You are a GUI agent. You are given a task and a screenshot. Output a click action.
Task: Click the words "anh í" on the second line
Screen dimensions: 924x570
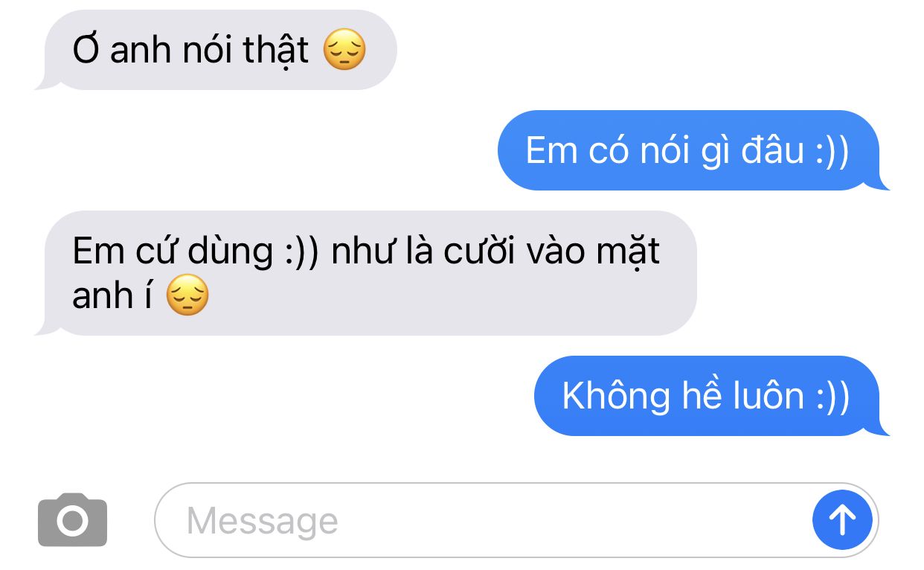[x=112, y=296]
